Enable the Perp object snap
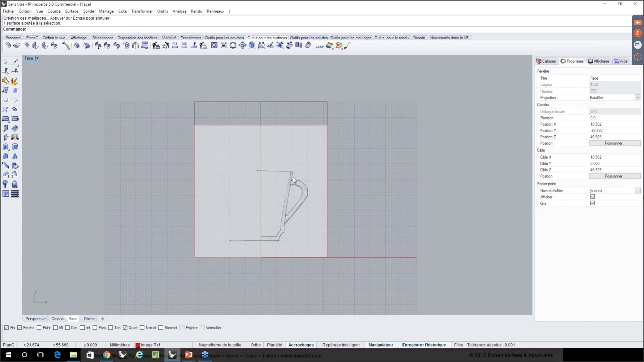Screen dimensions: 644x362 point(95,328)
